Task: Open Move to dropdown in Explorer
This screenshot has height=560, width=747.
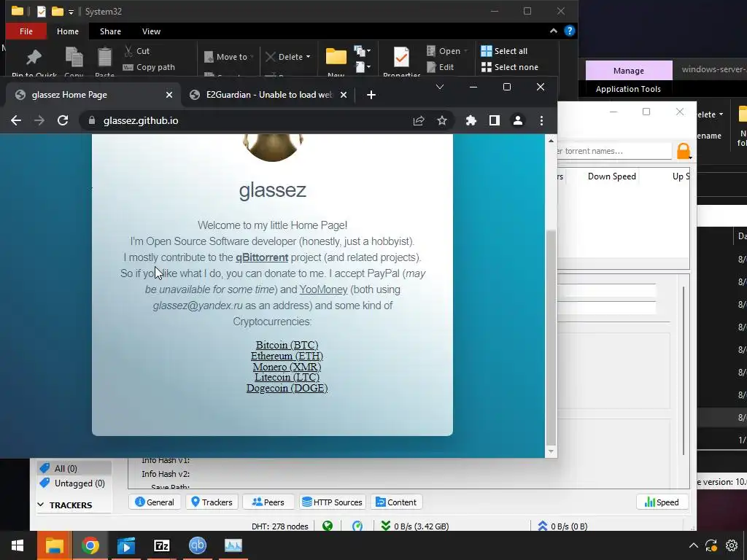Action: (x=228, y=57)
